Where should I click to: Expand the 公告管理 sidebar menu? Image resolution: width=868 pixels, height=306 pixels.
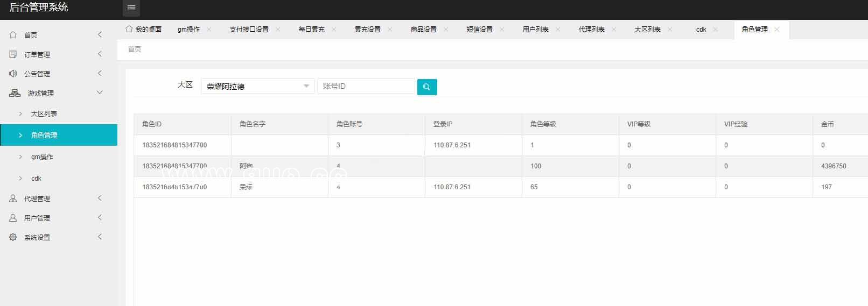tap(100, 74)
